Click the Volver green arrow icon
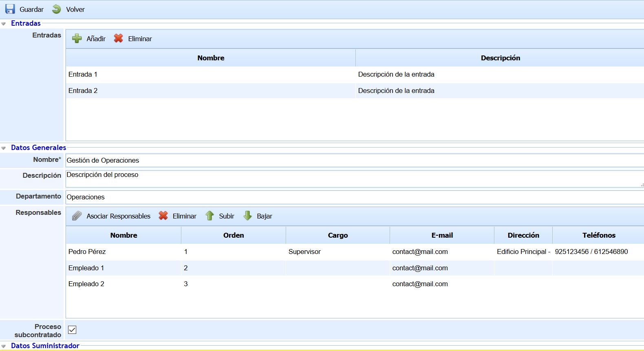This screenshot has width=644, height=351. (x=57, y=9)
